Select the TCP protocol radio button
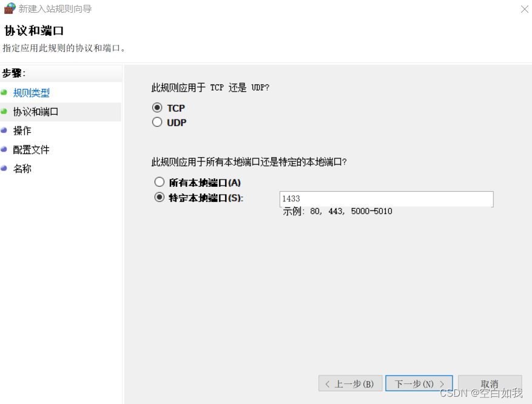Image resolution: width=532 pixels, height=404 pixels. 157,108
